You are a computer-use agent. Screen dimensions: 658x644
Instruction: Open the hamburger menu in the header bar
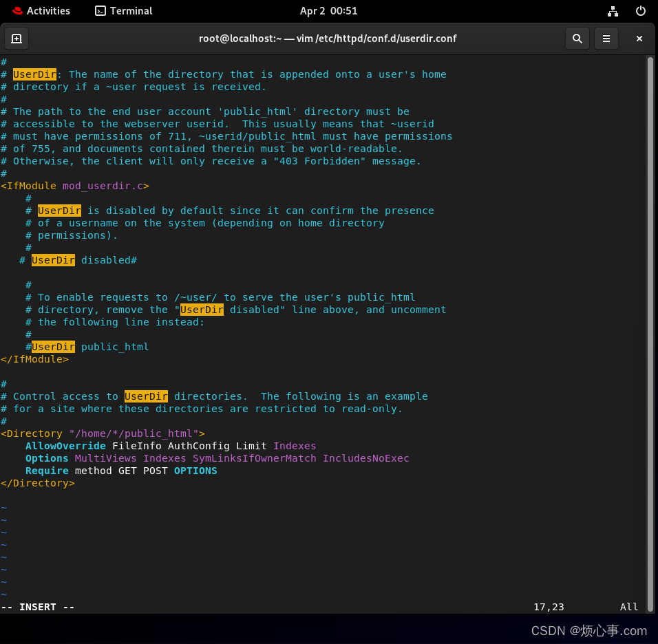coord(606,39)
